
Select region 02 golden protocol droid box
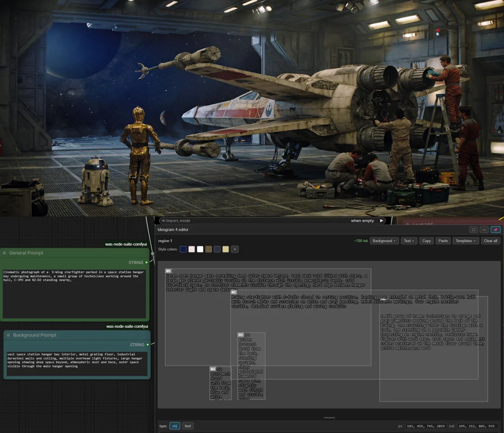pyautogui.click(x=252, y=366)
